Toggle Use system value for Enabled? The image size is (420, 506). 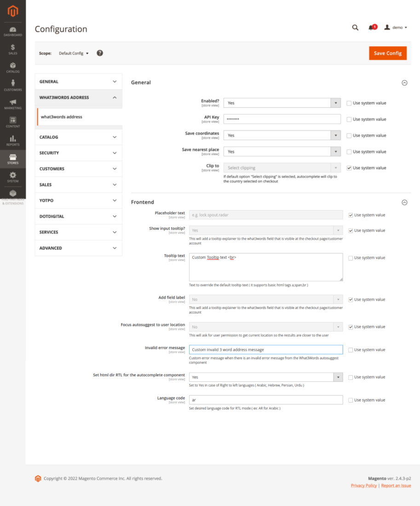pos(349,103)
